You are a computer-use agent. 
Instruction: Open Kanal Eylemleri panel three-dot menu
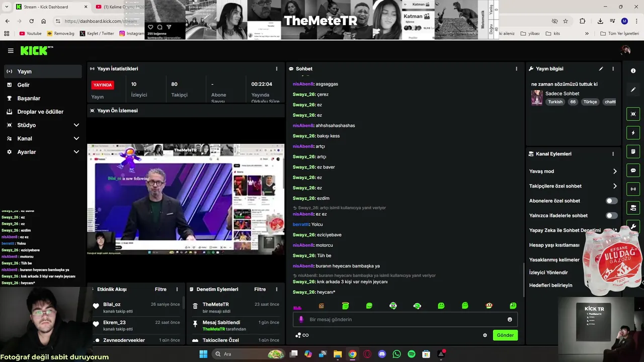[x=613, y=154]
